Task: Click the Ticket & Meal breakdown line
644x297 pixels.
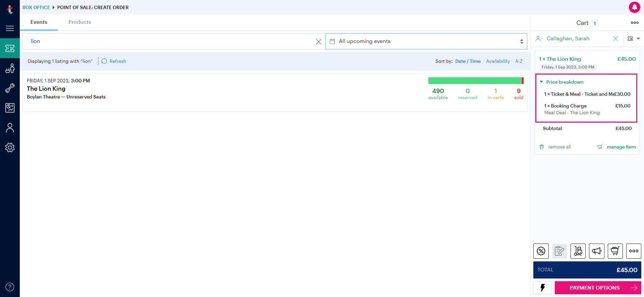Action: (x=587, y=94)
